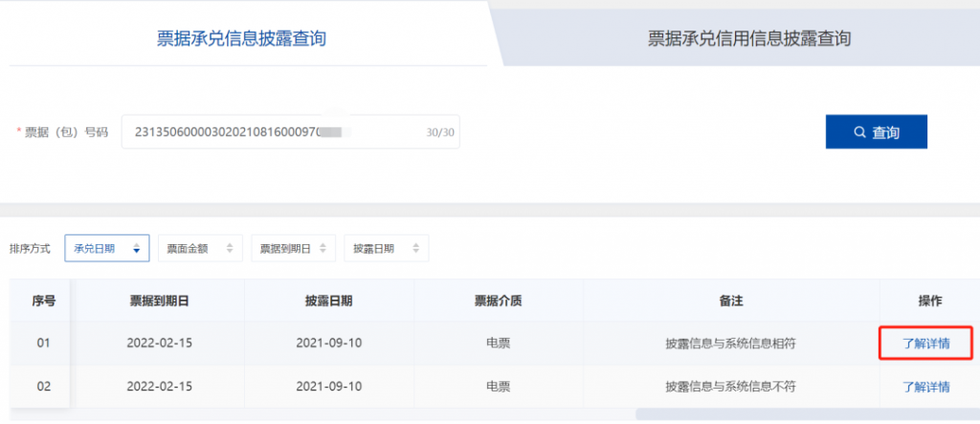Open 了解详情 link for row 01
980x424 pixels.
pos(926,343)
